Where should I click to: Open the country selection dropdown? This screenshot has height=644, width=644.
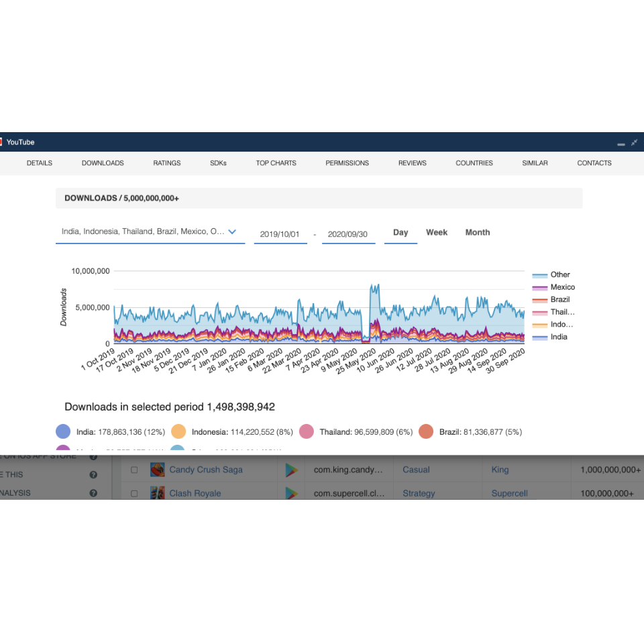(x=233, y=231)
